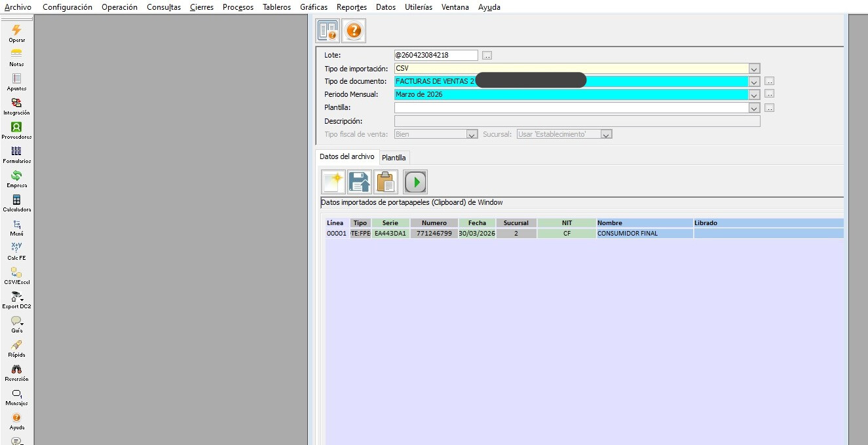This screenshot has height=445, width=868.
Task: Click the floppy disk load file icon
Action: pos(360,181)
